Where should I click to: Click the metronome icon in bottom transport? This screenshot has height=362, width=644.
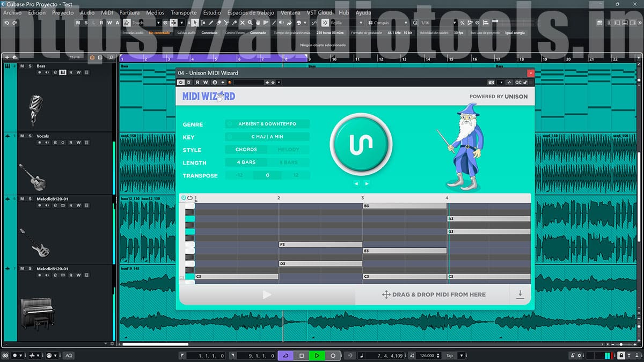(574, 356)
